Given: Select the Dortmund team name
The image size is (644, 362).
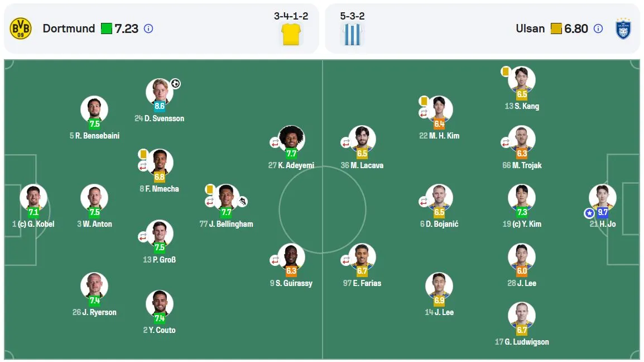Looking at the screenshot, I should click(x=69, y=28).
